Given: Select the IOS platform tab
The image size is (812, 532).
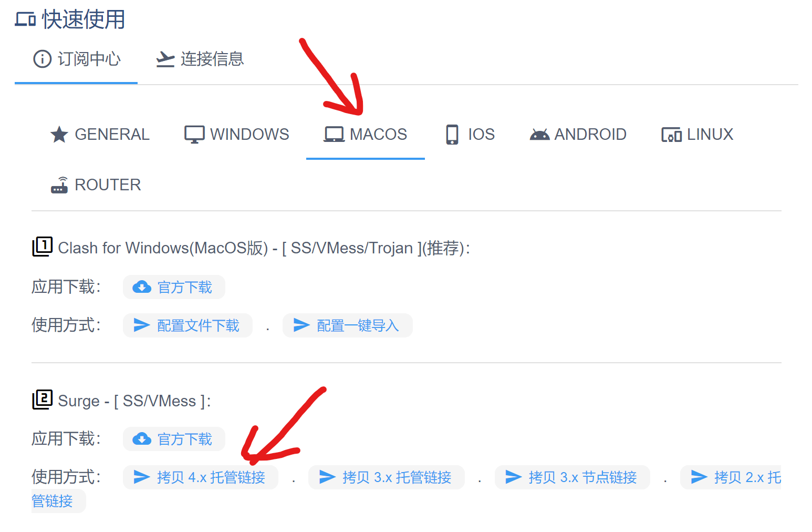Looking at the screenshot, I should [x=470, y=135].
